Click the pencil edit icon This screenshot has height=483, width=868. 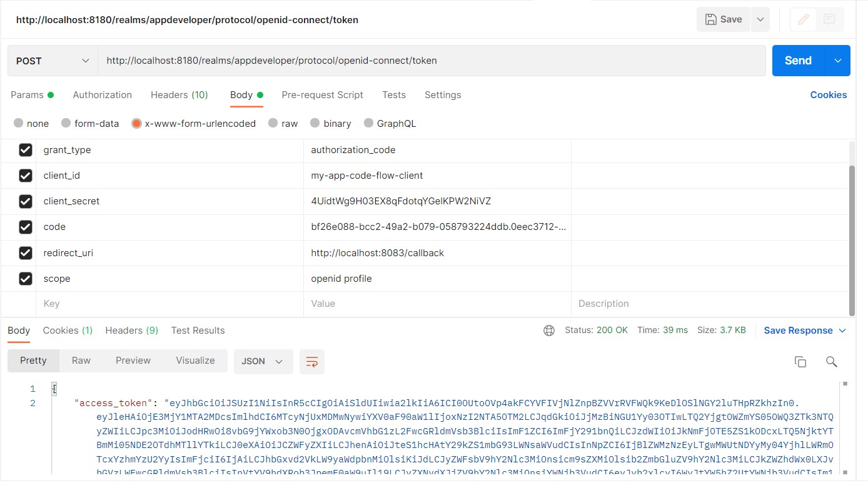point(804,19)
